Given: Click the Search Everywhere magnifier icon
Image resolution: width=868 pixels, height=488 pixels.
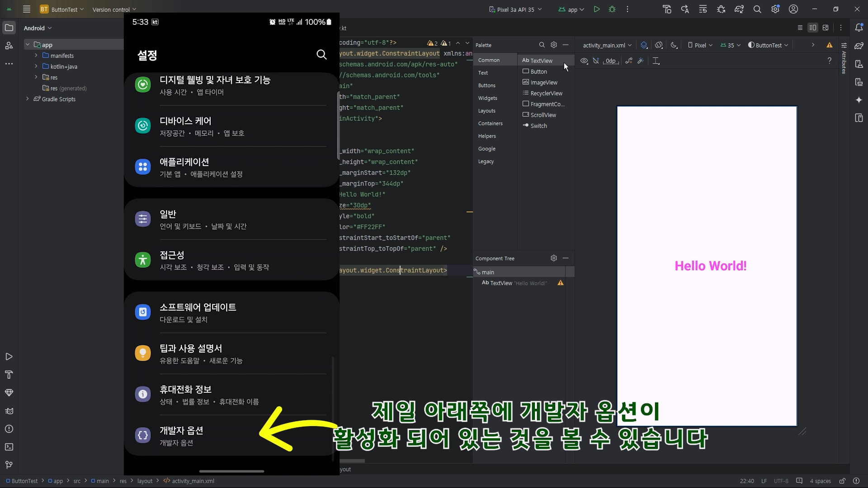Looking at the screenshot, I should coord(757,9).
